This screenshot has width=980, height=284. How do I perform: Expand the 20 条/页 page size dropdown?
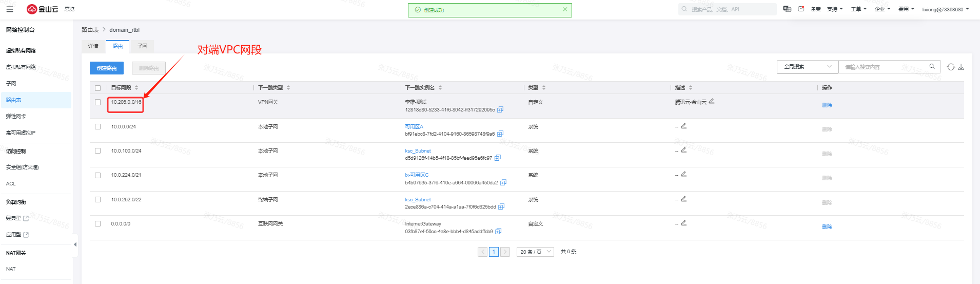pyautogui.click(x=535, y=252)
